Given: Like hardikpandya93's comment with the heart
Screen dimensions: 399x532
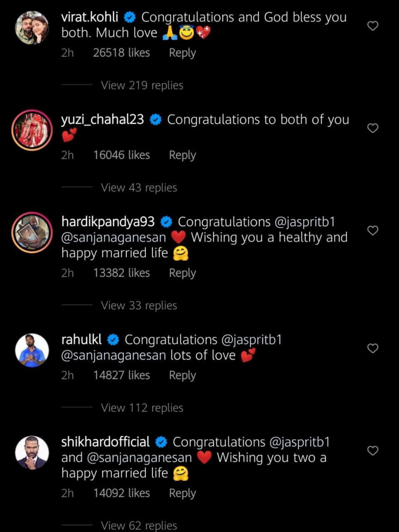Looking at the screenshot, I should tap(373, 230).
